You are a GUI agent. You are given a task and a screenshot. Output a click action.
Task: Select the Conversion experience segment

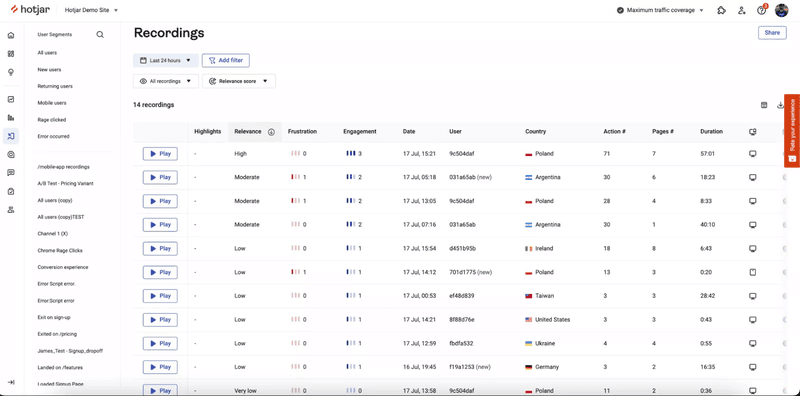[63, 267]
